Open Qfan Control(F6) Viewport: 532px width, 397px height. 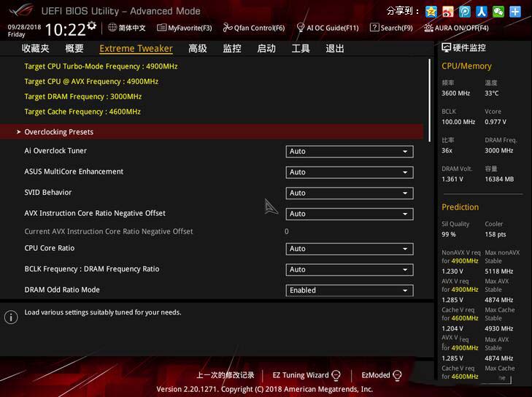[254, 28]
